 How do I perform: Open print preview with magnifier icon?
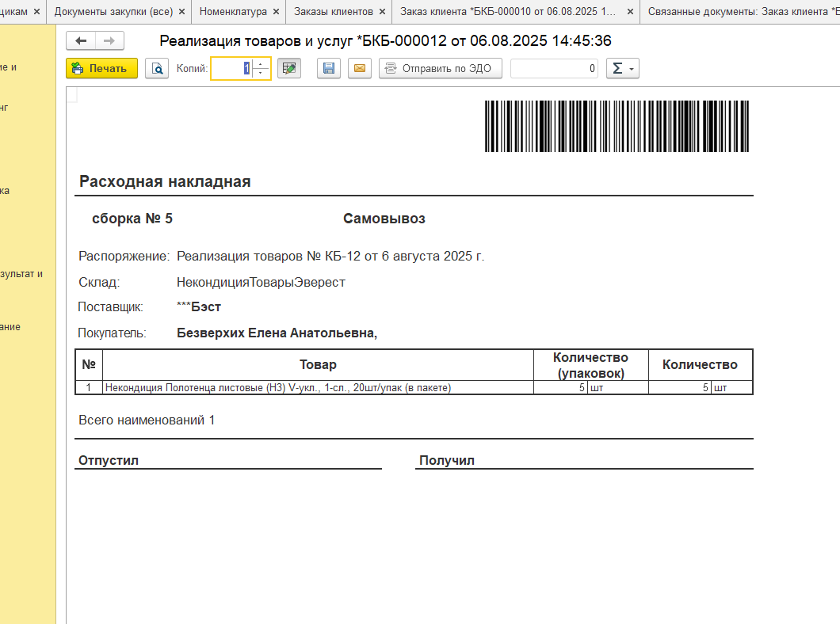tap(157, 69)
